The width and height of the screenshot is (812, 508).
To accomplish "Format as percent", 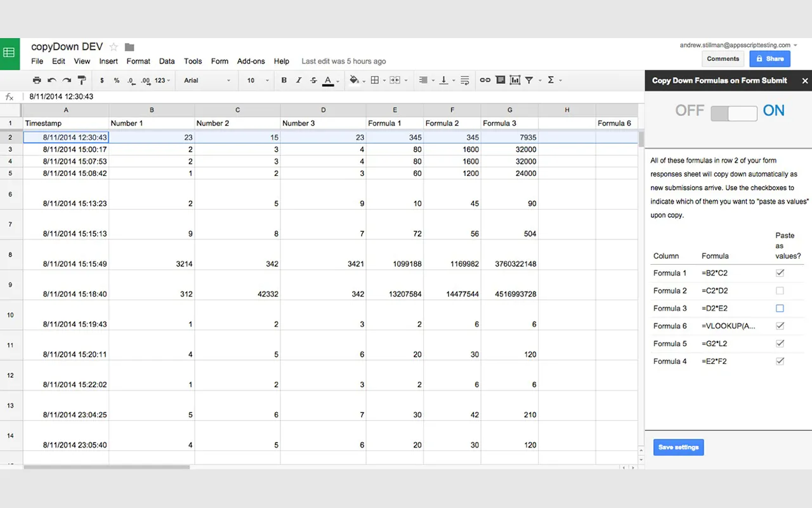I will (117, 81).
